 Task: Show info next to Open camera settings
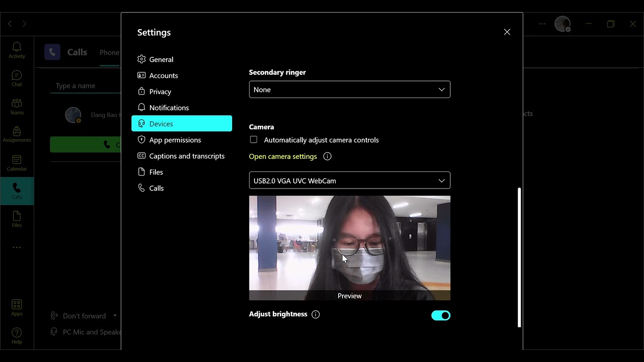click(x=327, y=156)
